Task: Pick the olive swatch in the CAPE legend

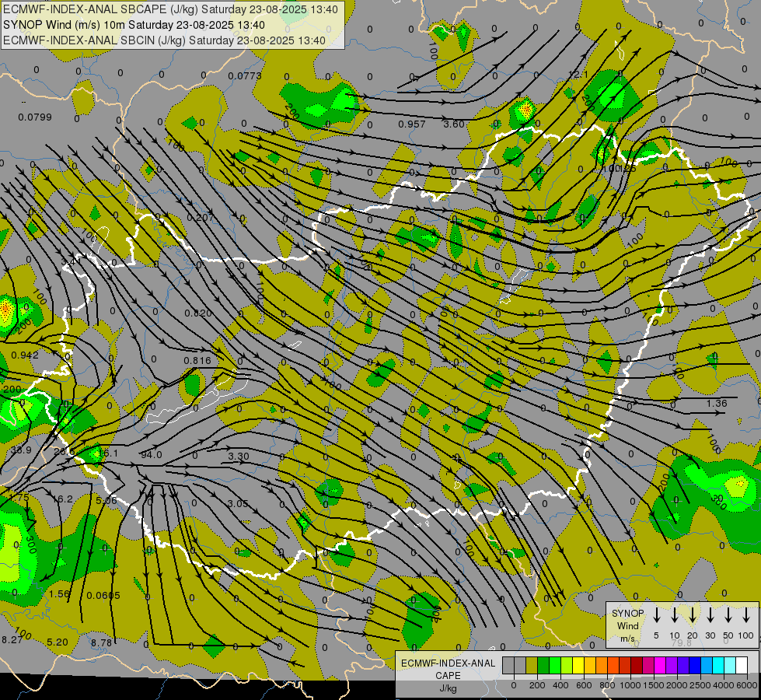Action: click(532, 665)
